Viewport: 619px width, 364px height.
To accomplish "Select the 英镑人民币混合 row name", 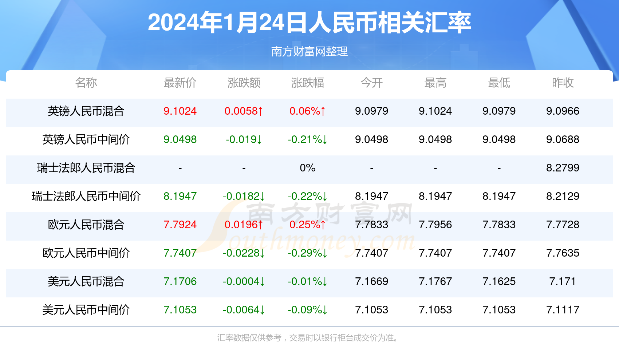I will pyautogui.click(x=86, y=111).
